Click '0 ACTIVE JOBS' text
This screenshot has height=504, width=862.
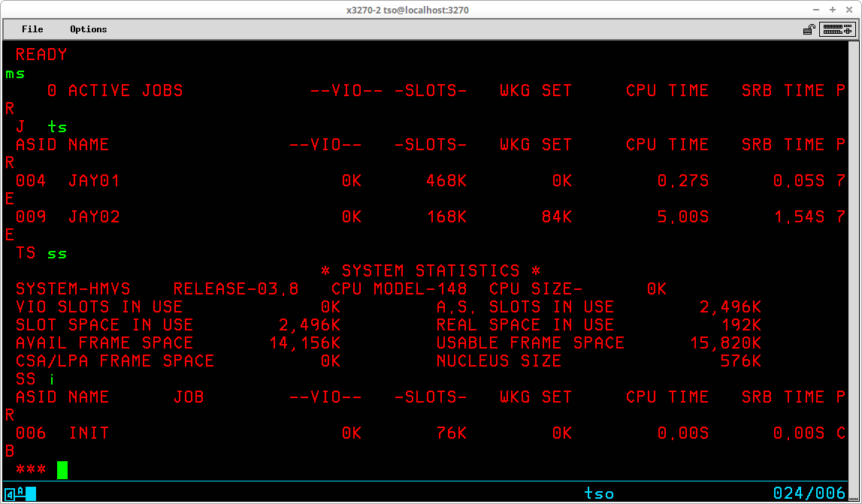point(115,91)
